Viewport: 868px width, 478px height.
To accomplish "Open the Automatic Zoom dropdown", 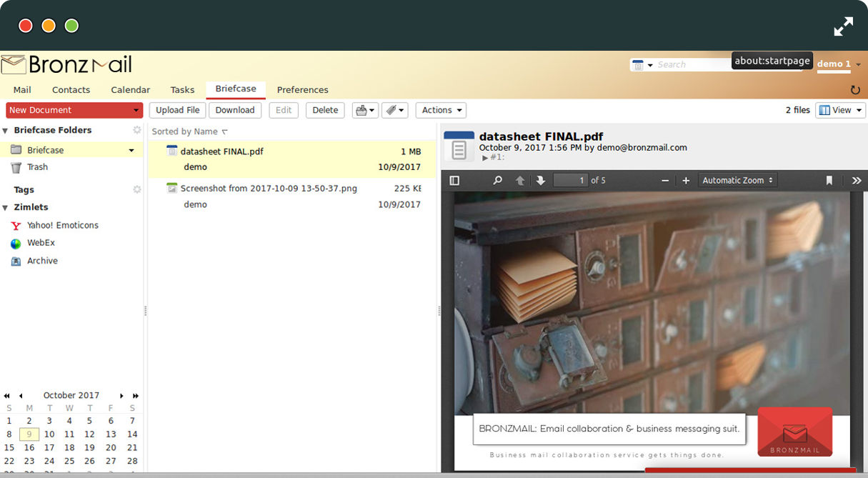I will [x=738, y=181].
